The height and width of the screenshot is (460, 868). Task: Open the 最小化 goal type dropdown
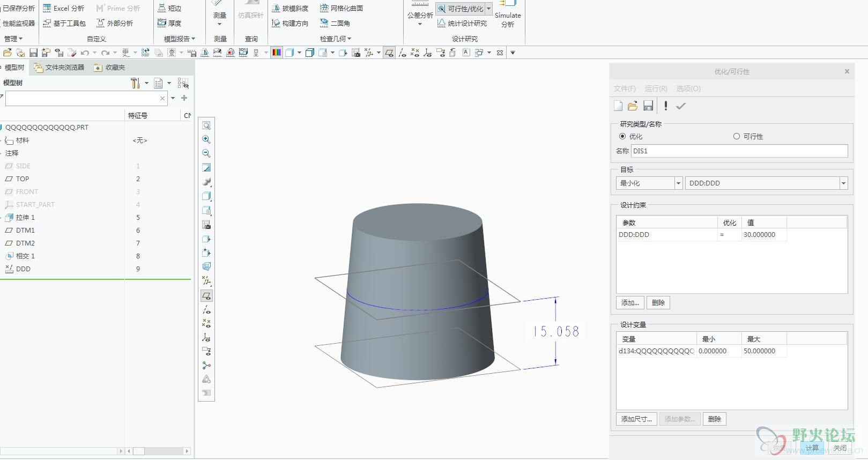point(678,183)
